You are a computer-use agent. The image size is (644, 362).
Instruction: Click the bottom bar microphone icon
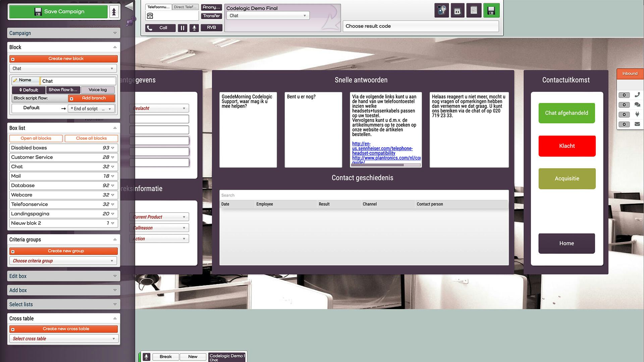[146, 357]
